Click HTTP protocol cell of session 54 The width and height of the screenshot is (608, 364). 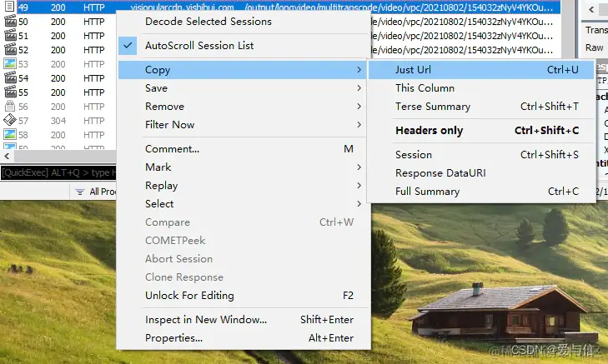pyautogui.click(x=94, y=78)
